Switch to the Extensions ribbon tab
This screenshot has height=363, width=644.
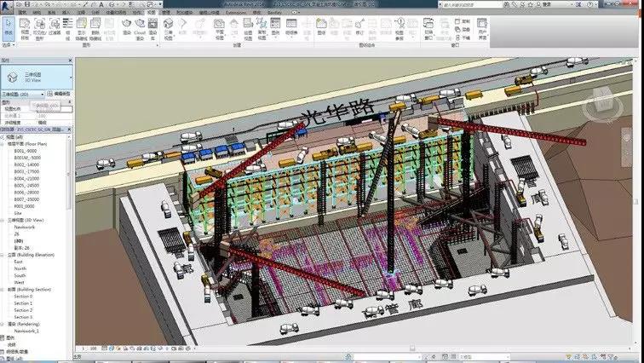(236, 12)
